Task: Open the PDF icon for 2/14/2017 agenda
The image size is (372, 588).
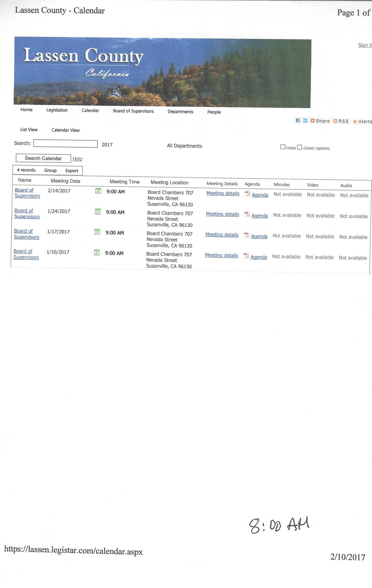Action: (x=247, y=194)
